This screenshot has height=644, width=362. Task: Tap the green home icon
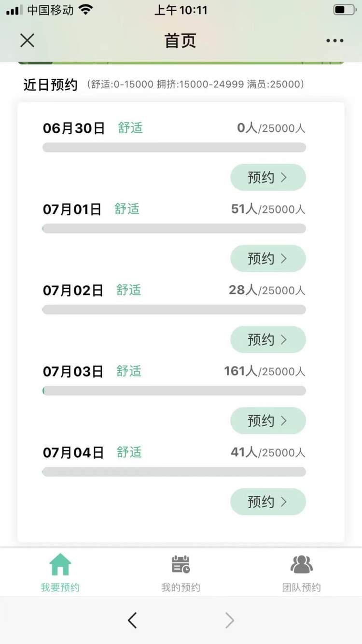tap(60, 564)
